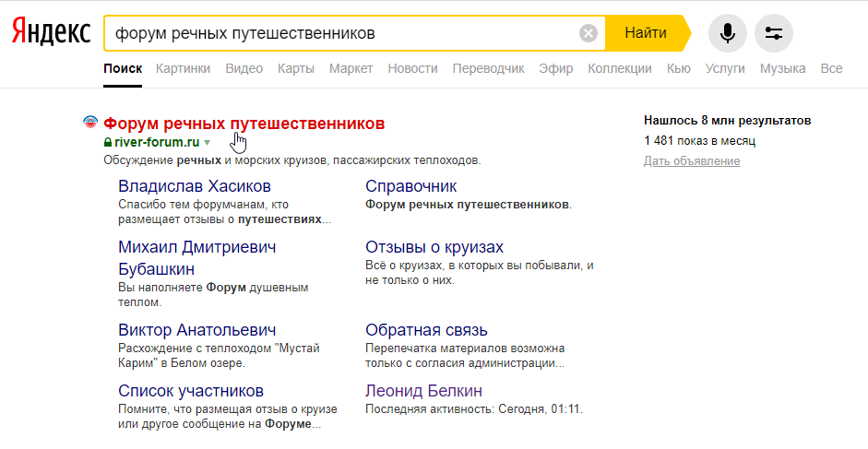Image resolution: width=868 pixels, height=449 pixels.
Task: Open the Справочник sitelink
Action: coord(410,186)
